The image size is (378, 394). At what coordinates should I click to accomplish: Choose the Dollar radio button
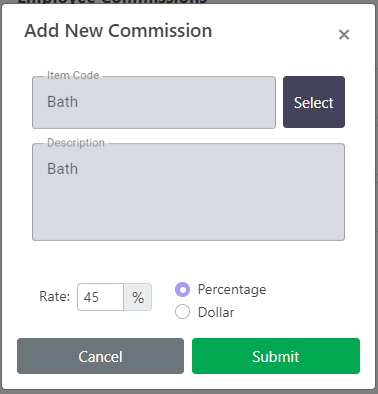182,312
